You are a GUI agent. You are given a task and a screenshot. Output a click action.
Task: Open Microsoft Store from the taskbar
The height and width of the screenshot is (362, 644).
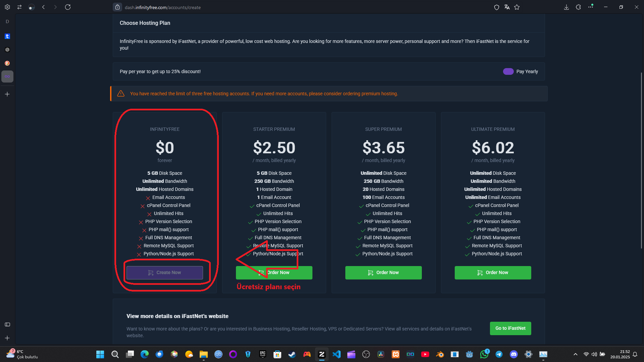pyautogui.click(x=278, y=354)
